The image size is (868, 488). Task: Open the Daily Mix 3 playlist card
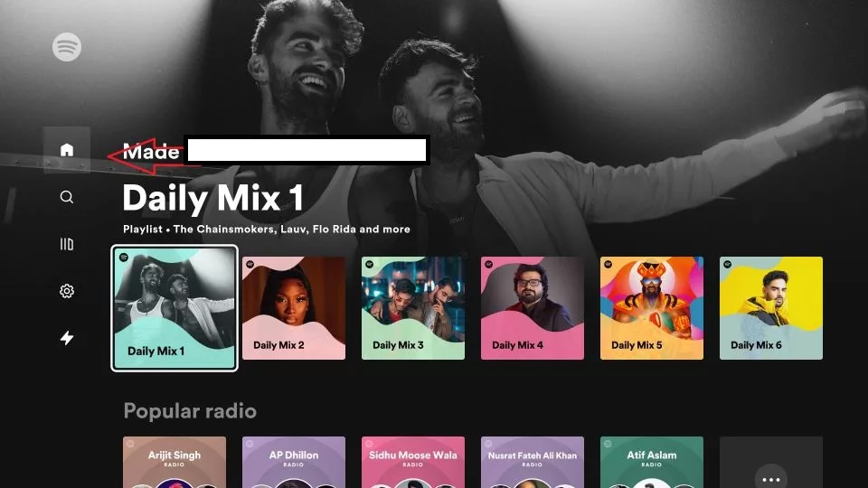413,308
